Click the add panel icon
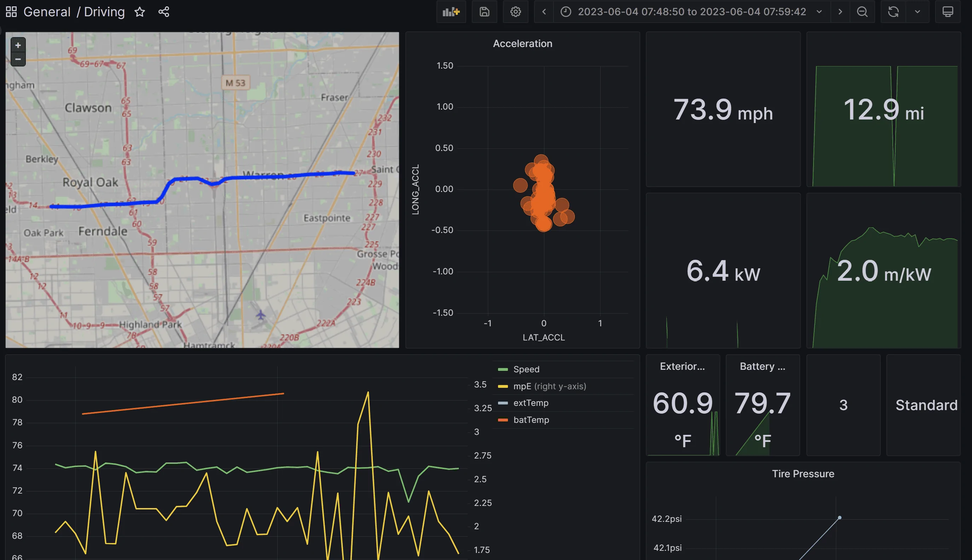972x560 pixels. coord(451,12)
